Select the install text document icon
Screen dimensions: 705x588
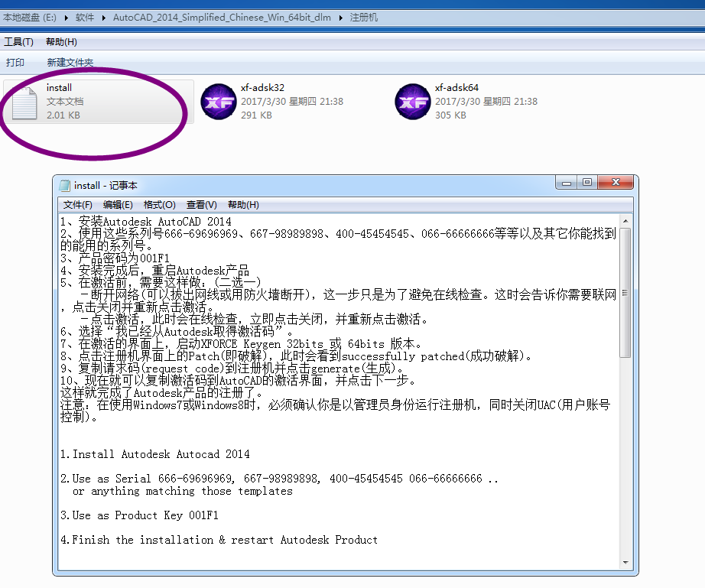(x=24, y=103)
